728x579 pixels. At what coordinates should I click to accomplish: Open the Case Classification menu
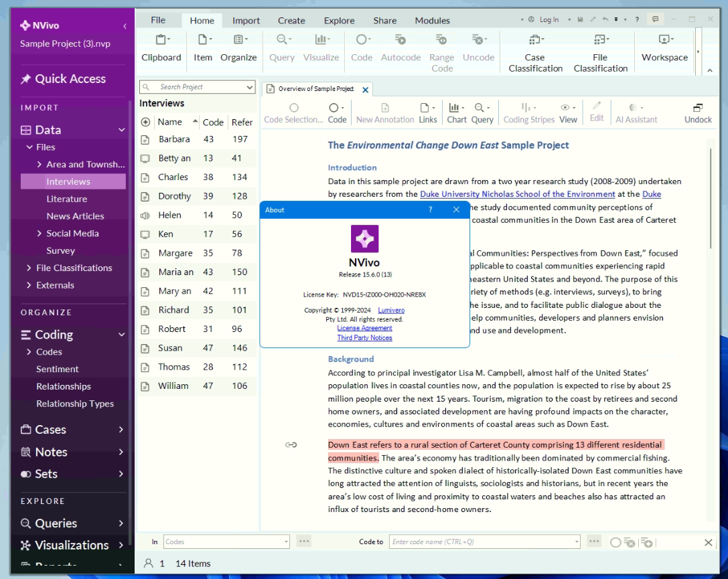[535, 54]
